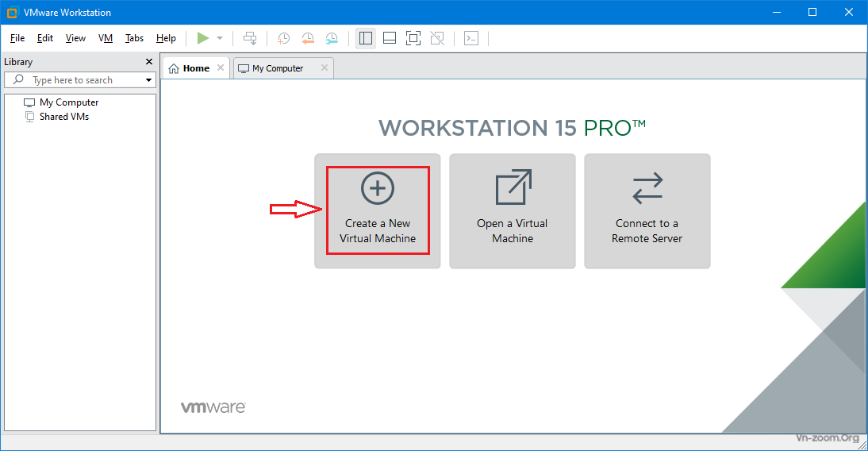868x451 pixels.
Task: Minimize the VMware Workstation window
Action: click(x=777, y=12)
